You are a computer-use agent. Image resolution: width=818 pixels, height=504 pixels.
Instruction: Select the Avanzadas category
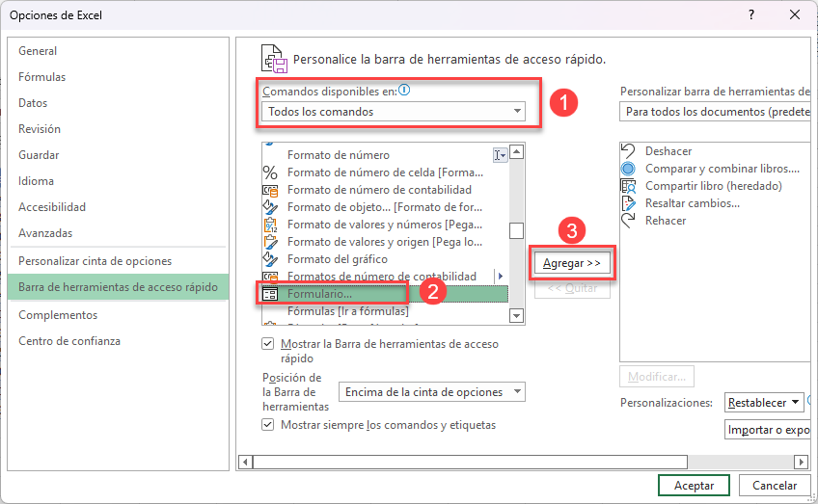pos(118,233)
